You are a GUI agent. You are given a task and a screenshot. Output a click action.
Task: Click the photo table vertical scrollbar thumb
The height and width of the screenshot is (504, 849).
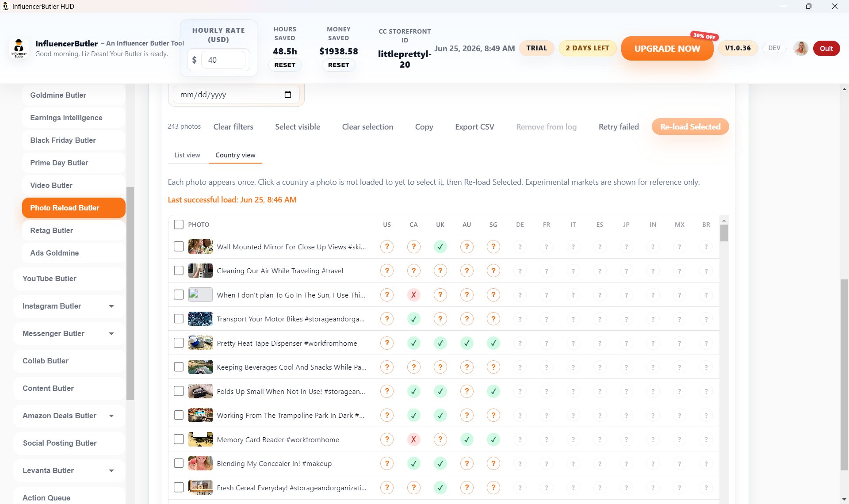724,233
